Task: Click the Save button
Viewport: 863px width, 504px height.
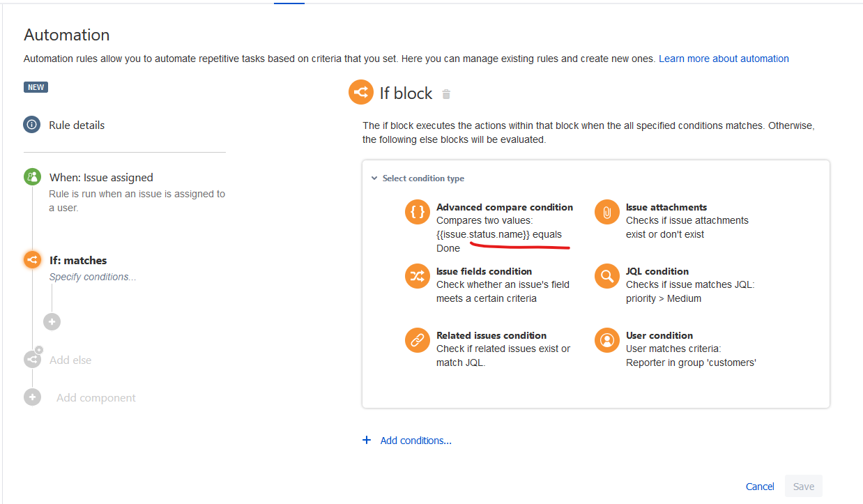Action: (x=803, y=487)
